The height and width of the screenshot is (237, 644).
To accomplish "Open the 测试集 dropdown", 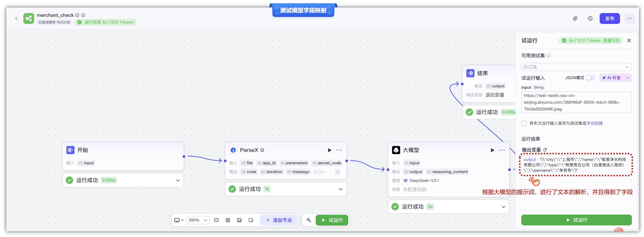I will [576, 67].
